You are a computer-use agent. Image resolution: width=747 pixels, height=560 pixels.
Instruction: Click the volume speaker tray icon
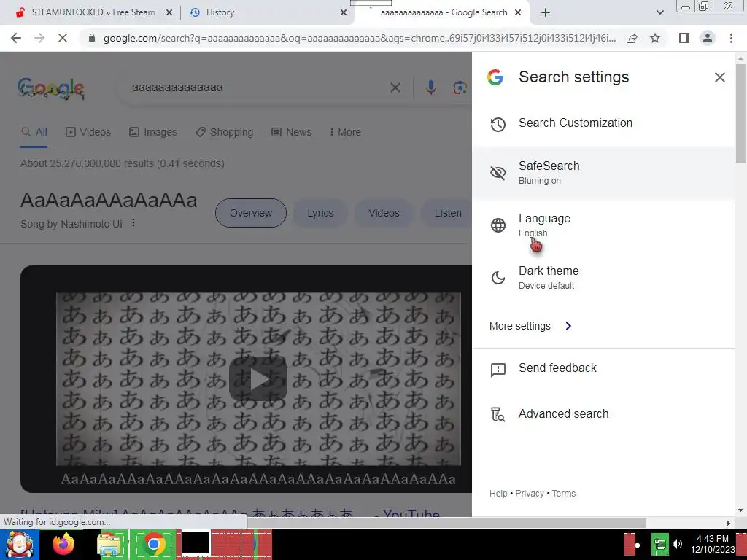click(x=677, y=544)
